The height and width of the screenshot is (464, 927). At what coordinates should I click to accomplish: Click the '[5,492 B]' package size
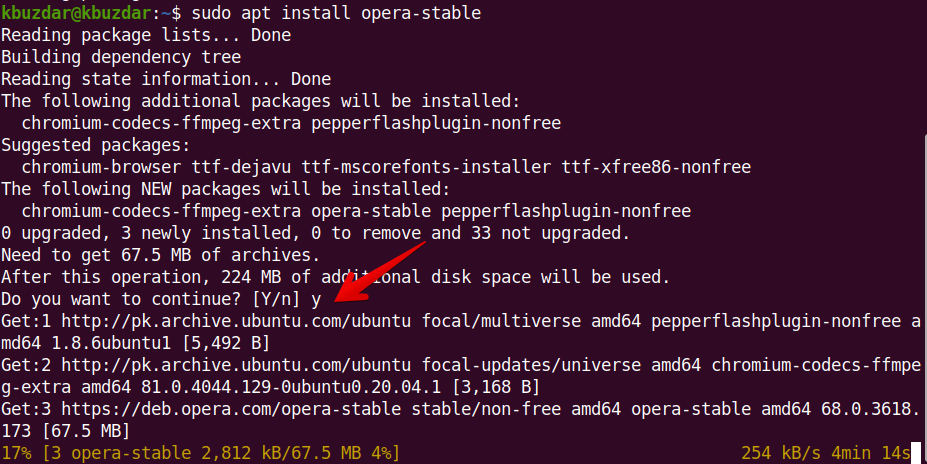click(225, 343)
